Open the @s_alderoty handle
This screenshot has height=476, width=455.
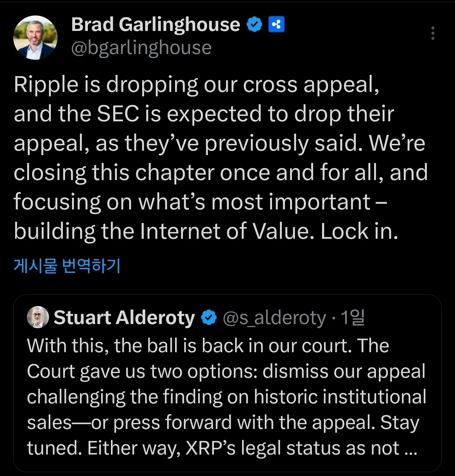[x=274, y=318]
